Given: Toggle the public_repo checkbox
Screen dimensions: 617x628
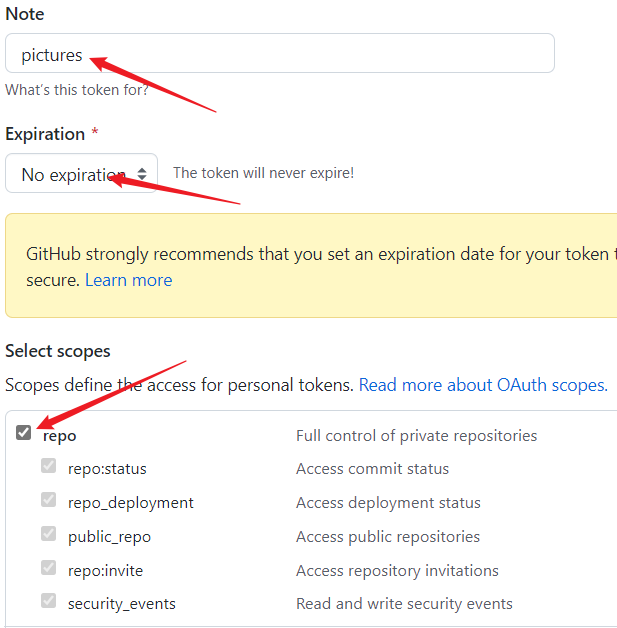Looking at the screenshot, I should point(48,533).
